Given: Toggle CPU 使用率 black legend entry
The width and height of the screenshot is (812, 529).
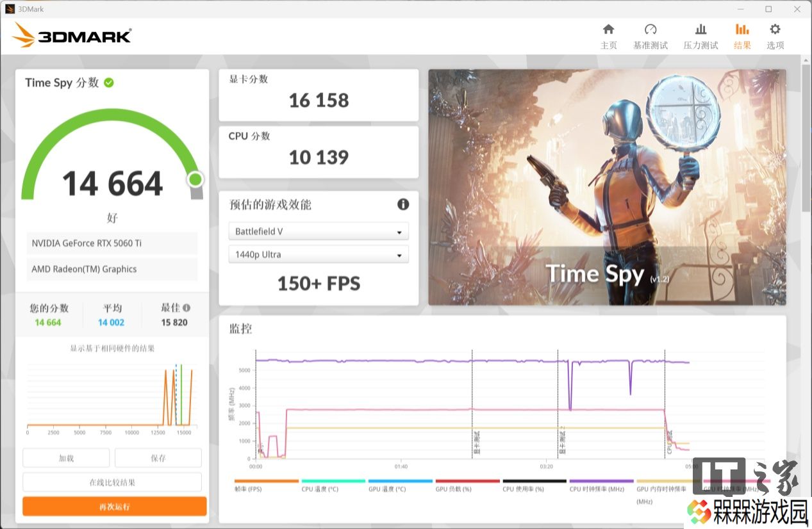Looking at the screenshot, I should [x=534, y=485].
